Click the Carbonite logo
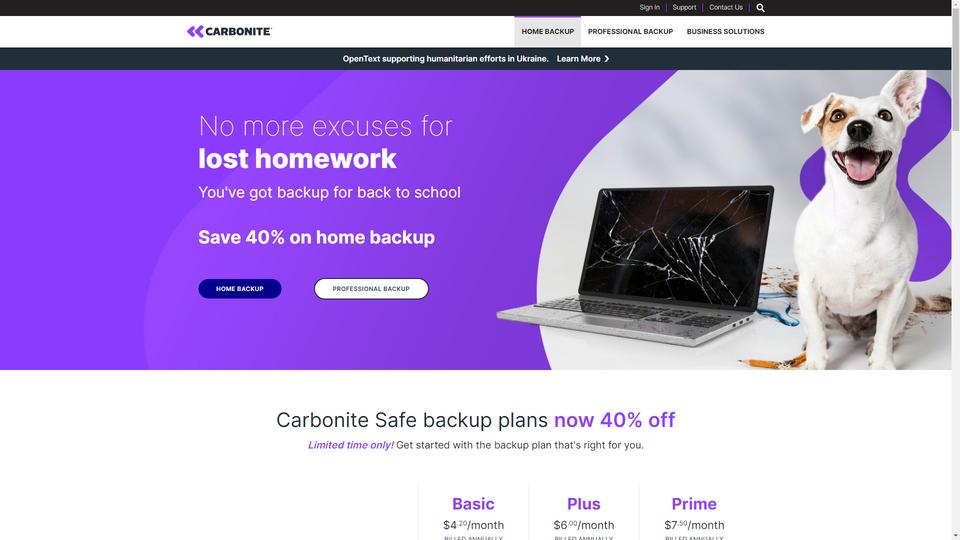Screen dimensions: 960x540 pyautogui.click(x=229, y=31)
